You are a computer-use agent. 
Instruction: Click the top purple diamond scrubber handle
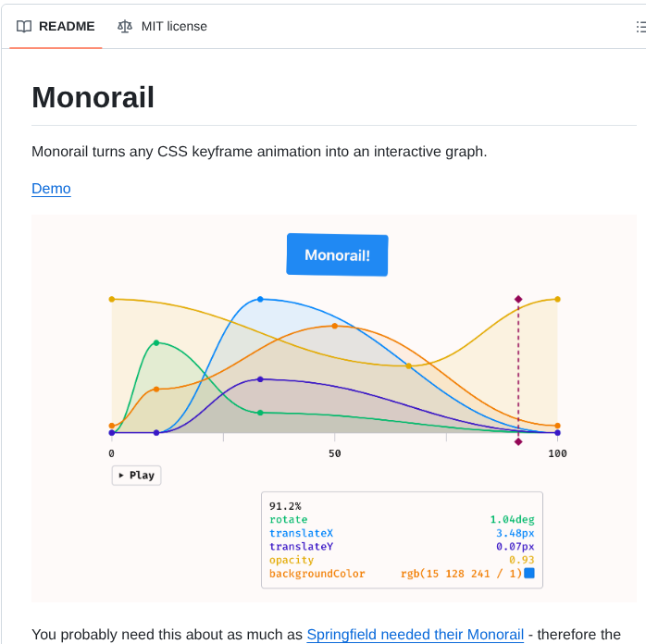(518, 299)
